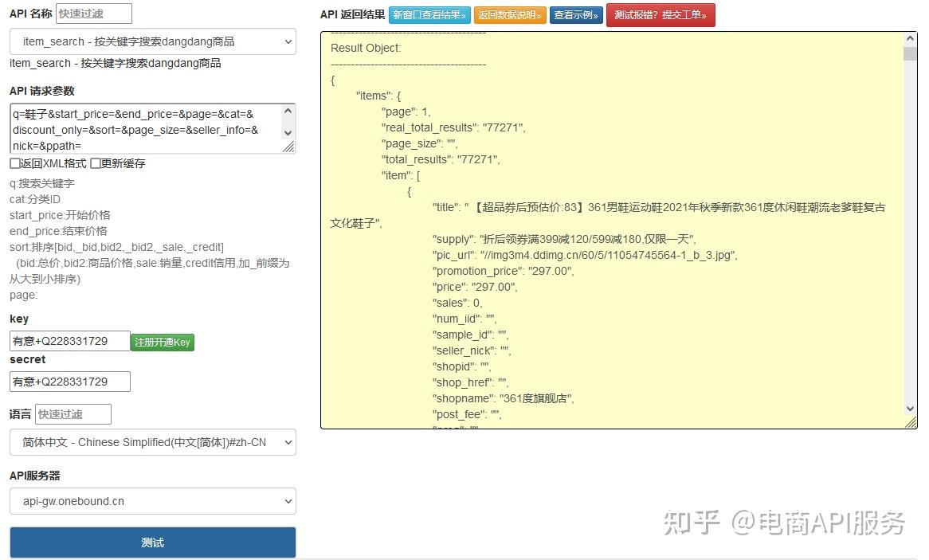Report a test error via 测试报错 button
Viewport: 929px width, 560px height.
point(660,14)
